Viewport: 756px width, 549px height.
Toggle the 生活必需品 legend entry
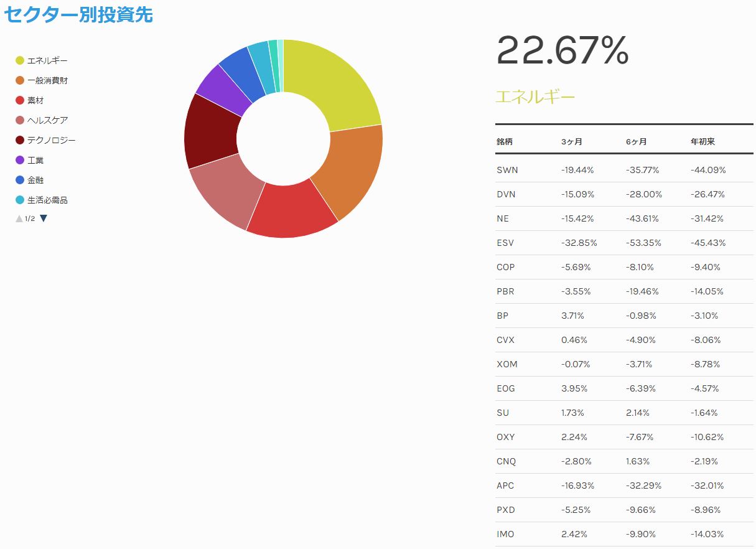coord(42,200)
